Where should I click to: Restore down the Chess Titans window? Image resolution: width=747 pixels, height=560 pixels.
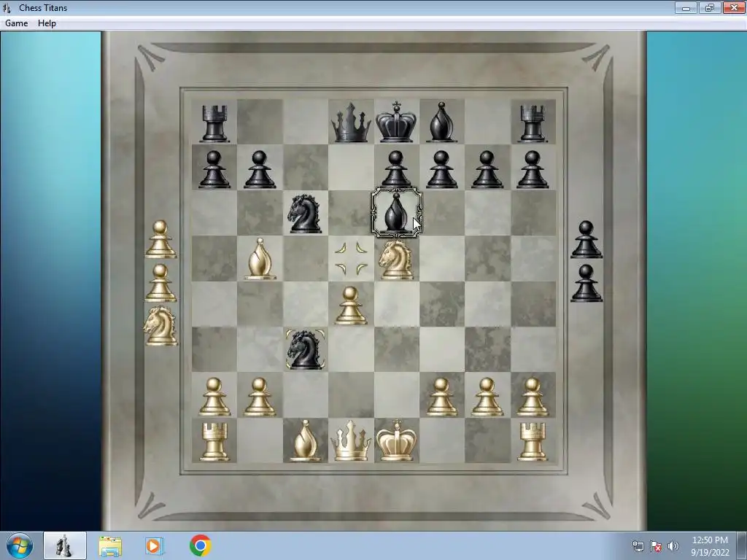(x=710, y=7)
